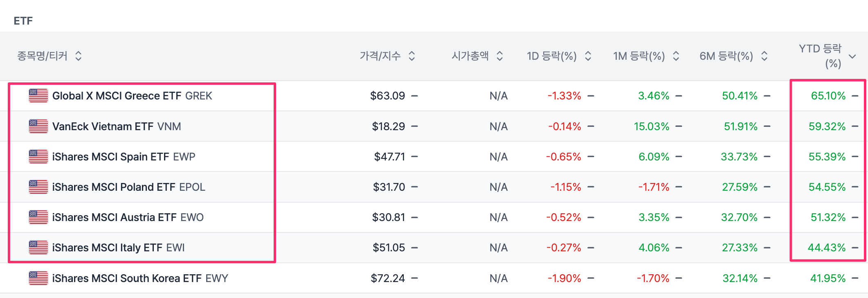Click the 가격/지수 sort arrows icon
The height and width of the screenshot is (298, 868).
[x=412, y=56]
